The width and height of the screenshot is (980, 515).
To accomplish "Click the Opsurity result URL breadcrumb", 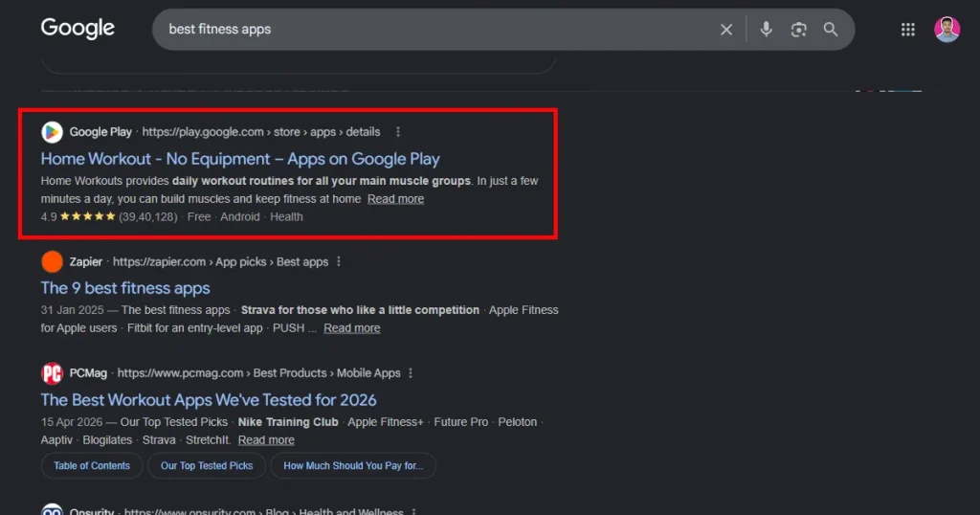I will [264, 512].
